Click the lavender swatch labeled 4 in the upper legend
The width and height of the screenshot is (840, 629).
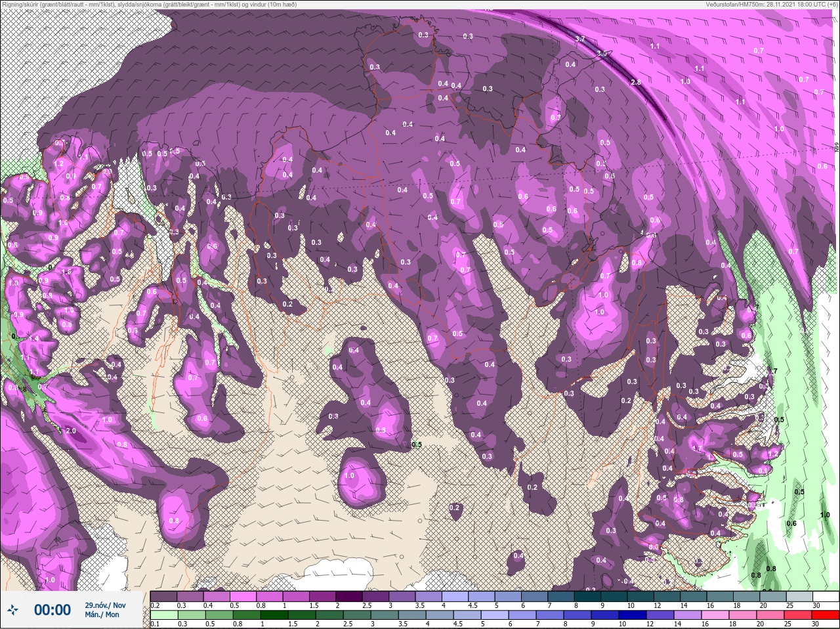[x=456, y=596]
